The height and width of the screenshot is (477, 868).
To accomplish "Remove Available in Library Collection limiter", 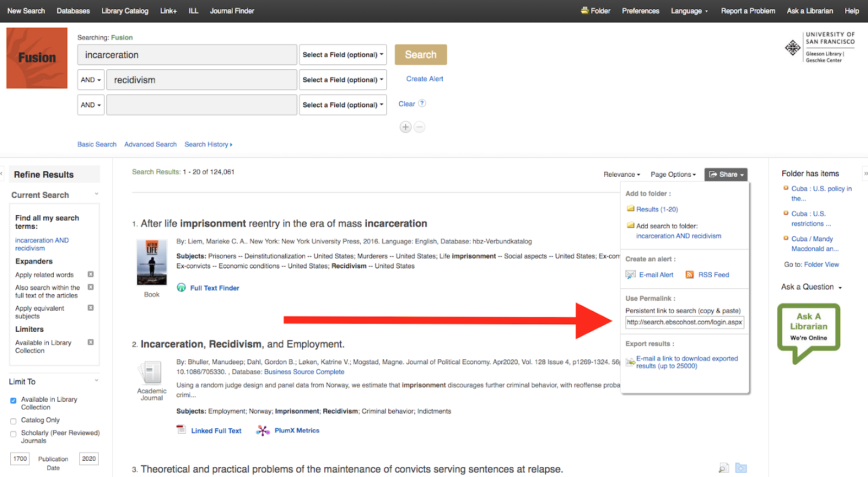I will [91, 343].
